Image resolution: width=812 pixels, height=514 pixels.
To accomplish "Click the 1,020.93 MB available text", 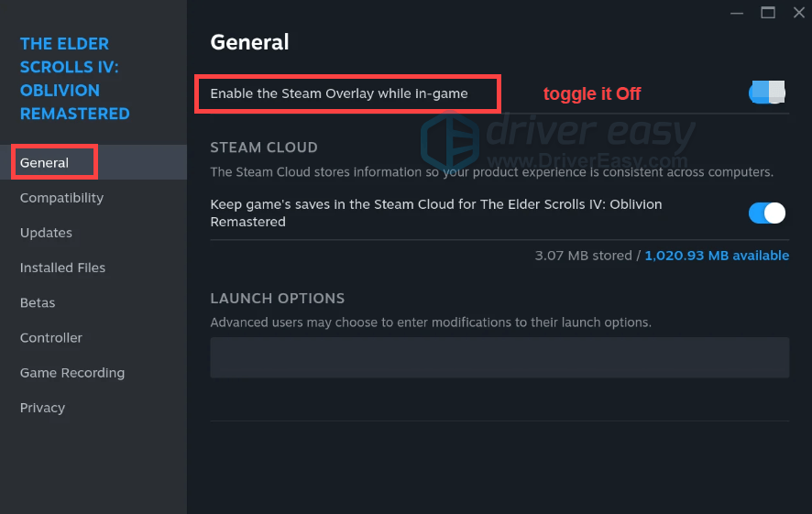I will point(717,256).
